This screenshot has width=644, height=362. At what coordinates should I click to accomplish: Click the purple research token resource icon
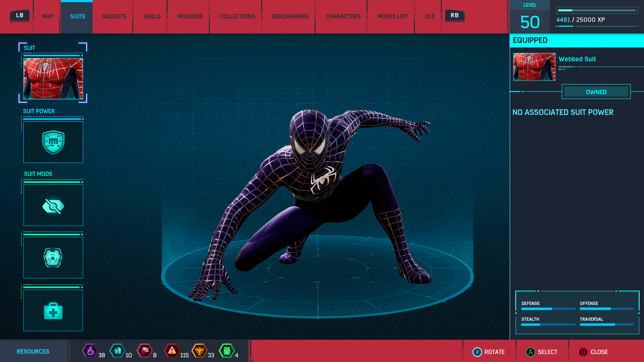(x=90, y=351)
